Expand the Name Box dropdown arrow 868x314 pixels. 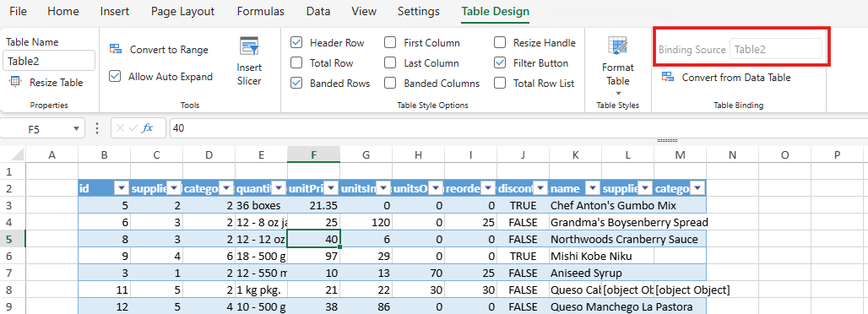click(76, 128)
